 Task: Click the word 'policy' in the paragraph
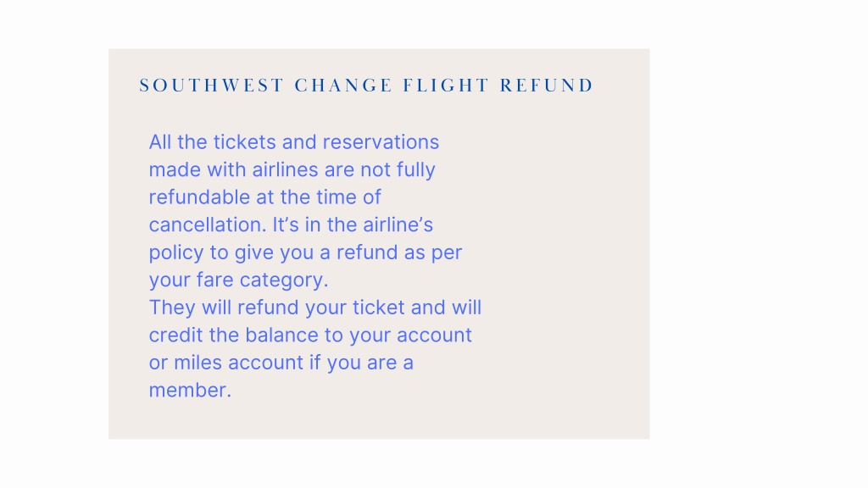click(176, 252)
